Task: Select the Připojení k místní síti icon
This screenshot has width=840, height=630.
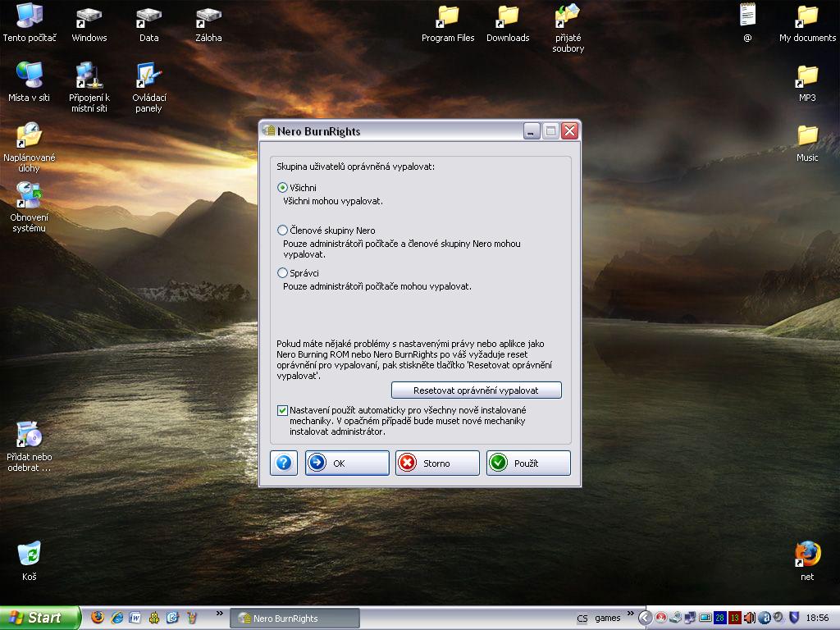Action: tap(89, 87)
